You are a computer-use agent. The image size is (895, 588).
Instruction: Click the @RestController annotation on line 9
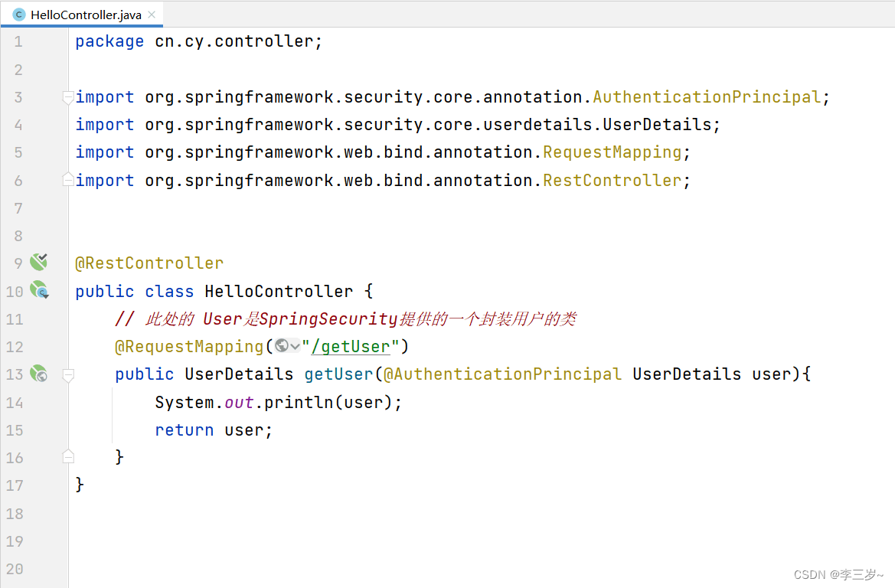coord(149,263)
